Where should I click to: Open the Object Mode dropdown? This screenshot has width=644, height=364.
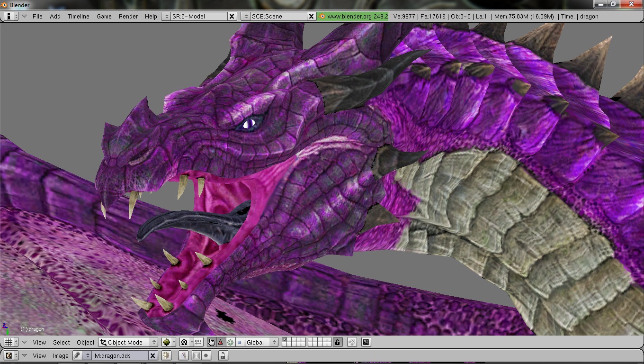pos(128,342)
